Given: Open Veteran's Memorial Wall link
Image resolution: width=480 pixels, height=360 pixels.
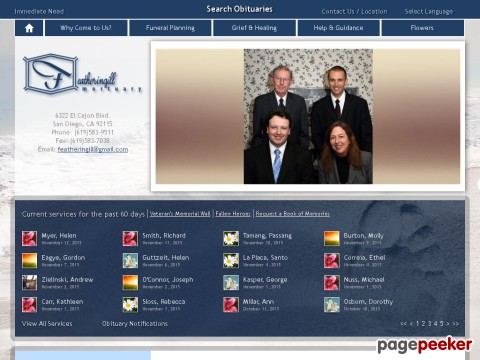Looking at the screenshot, I should tap(180, 214).
